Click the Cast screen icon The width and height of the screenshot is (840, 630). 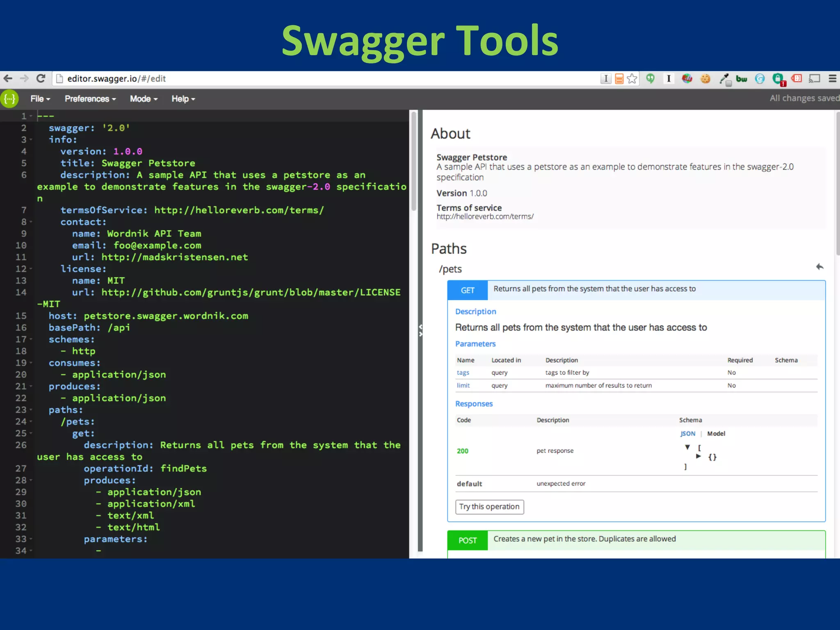pos(814,78)
